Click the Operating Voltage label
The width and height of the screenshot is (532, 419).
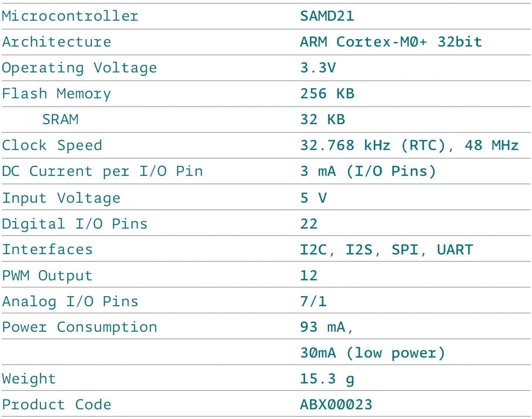coord(79,68)
